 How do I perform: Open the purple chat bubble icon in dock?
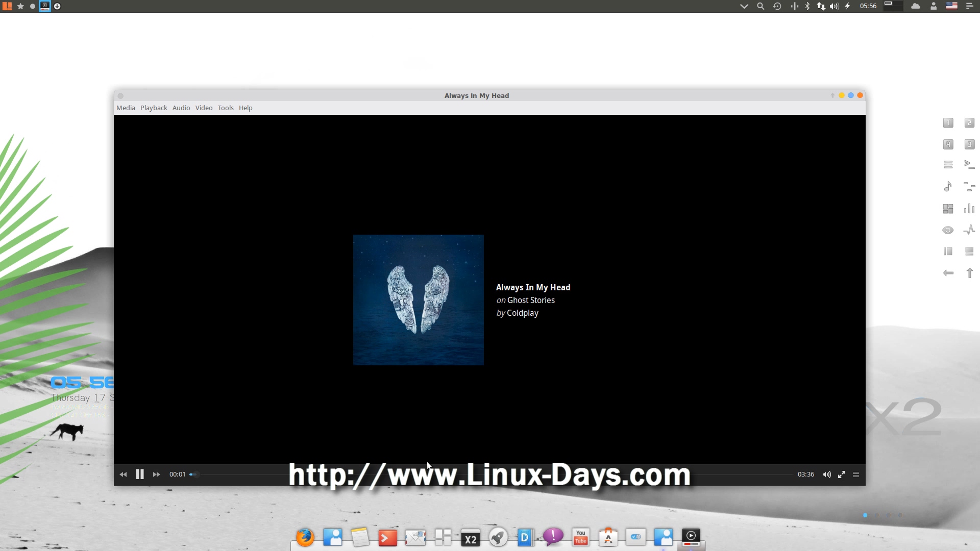click(x=553, y=537)
